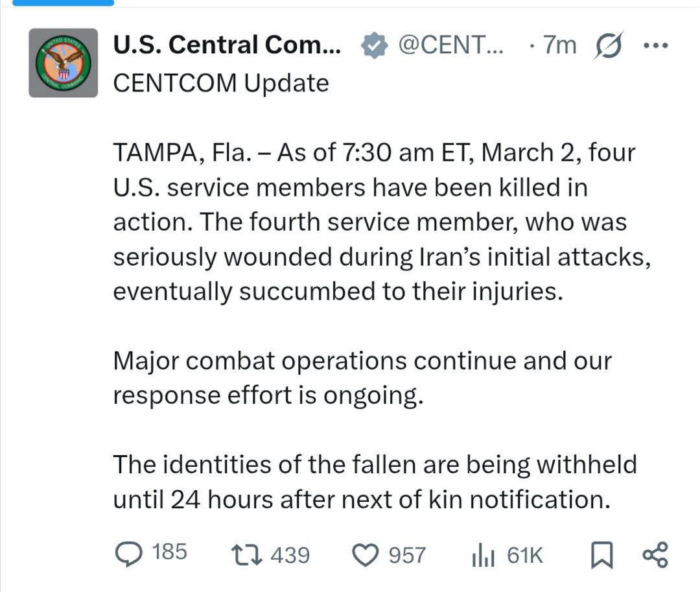The image size is (700, 592).
Task: View the CENTCOM profile avatar image
Action: (x=63, y=63)
